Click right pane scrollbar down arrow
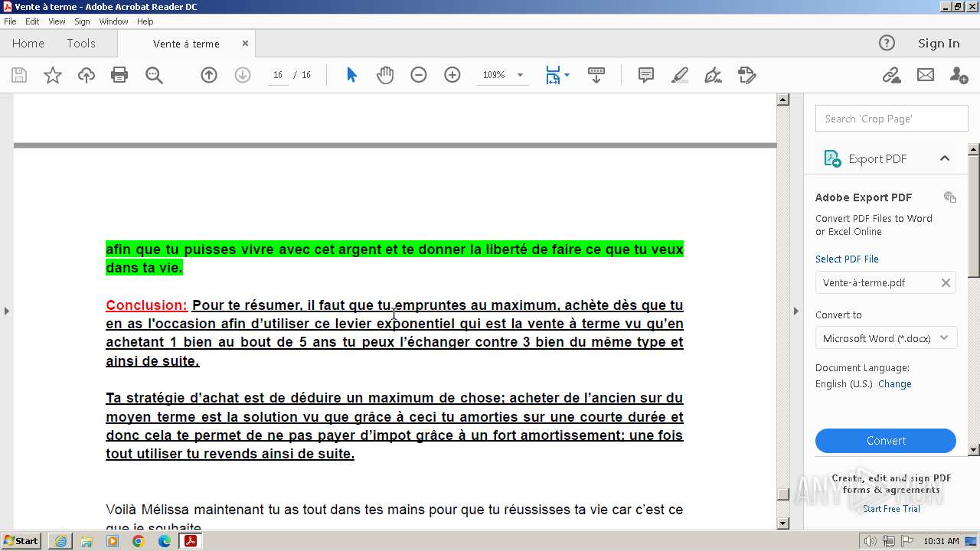980x551 pixels. click(x=974, y=450)
